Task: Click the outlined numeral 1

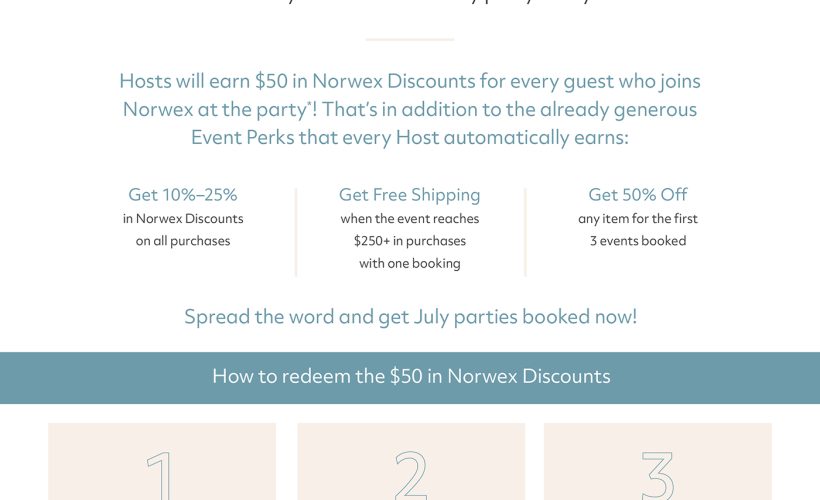Action: click(x=161, y=475)
